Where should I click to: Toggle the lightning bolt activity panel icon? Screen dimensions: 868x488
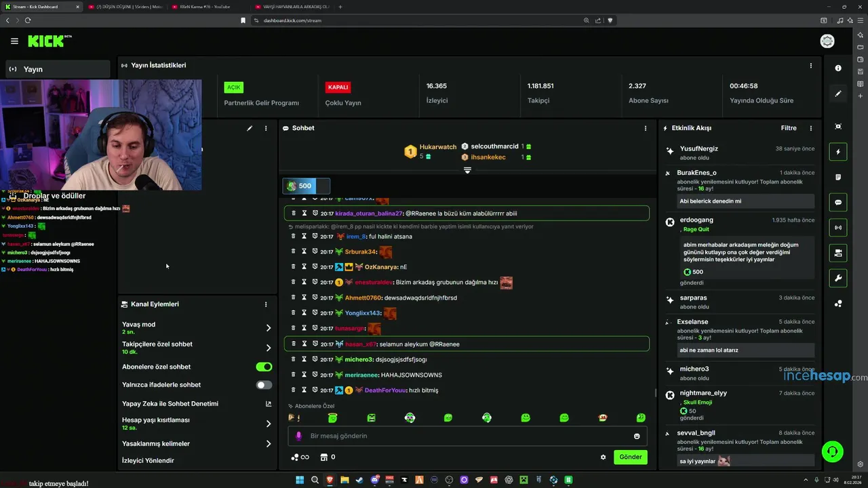coord(838,152)
